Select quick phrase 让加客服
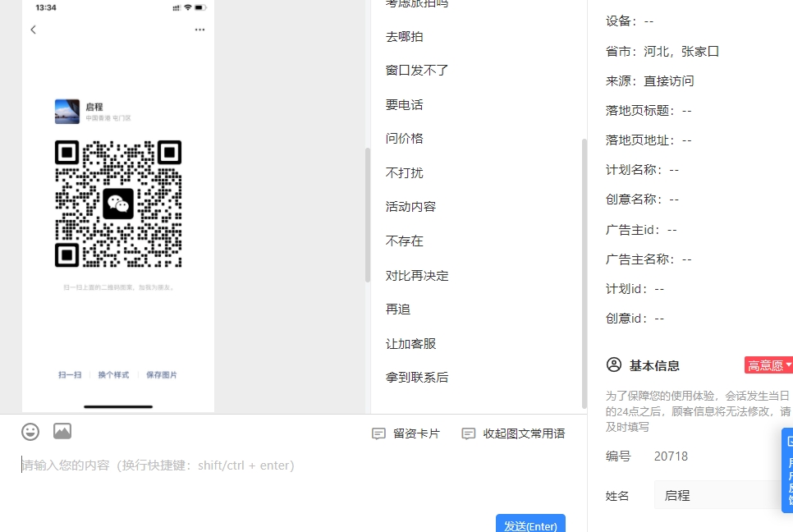Viewport: 793px width, 532px height. point(410,344)
